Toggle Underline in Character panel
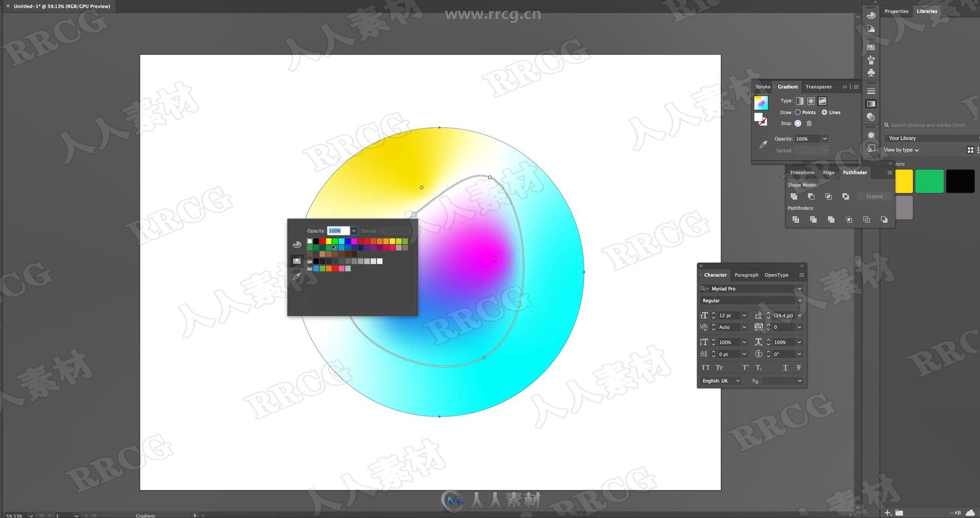 pos(785,367)
